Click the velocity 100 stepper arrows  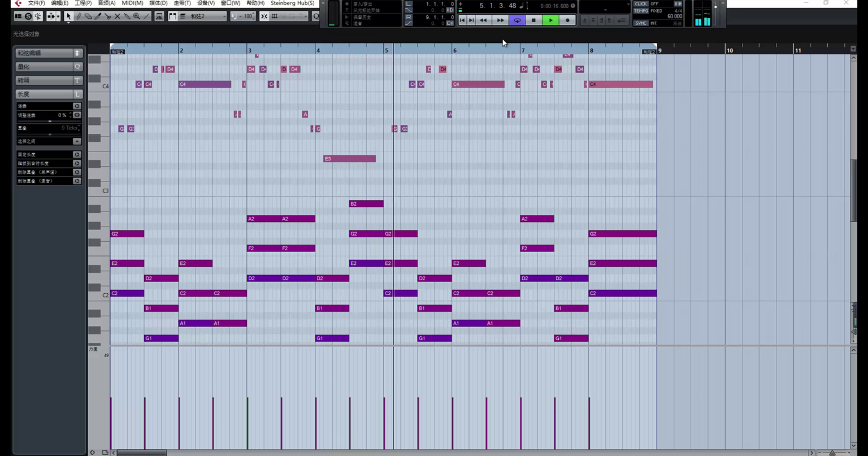[254, 16]
